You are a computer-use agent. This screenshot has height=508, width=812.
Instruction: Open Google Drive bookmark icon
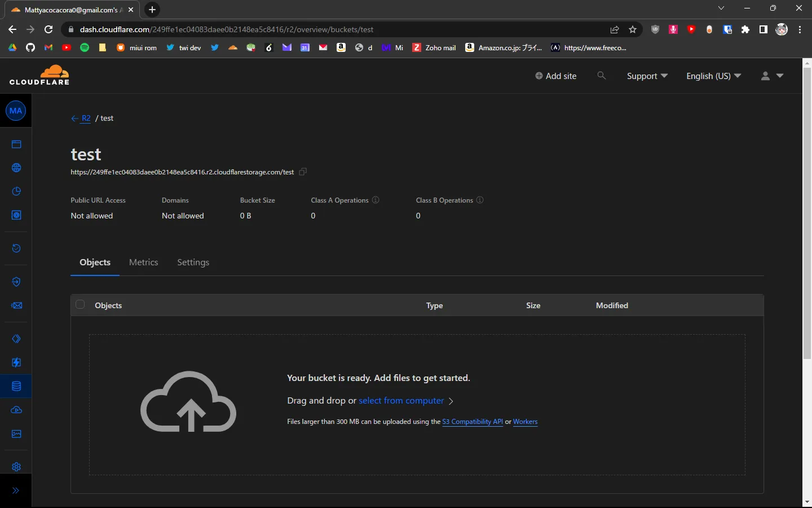click(12, 48)
